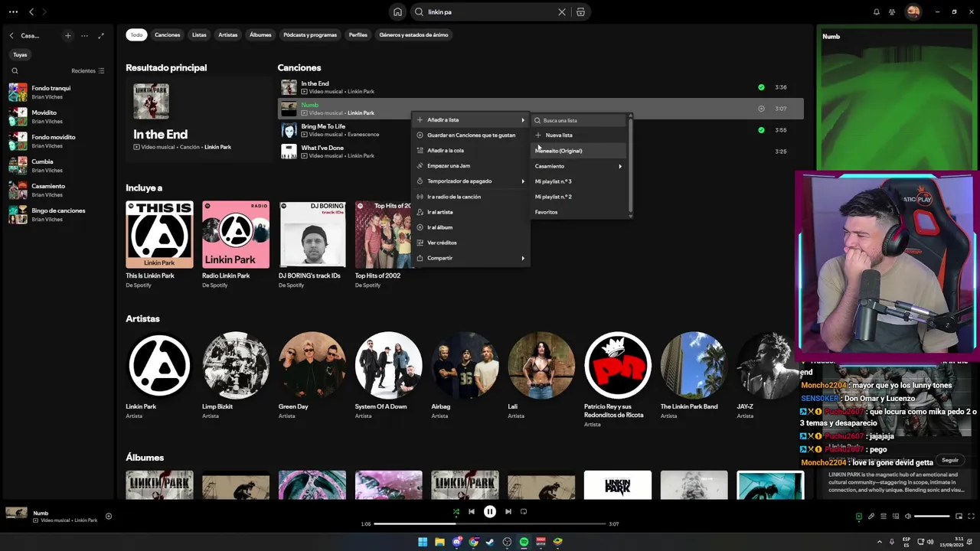Show lyrics microphone icon
The image size is (980, 551).
[871, 517]
